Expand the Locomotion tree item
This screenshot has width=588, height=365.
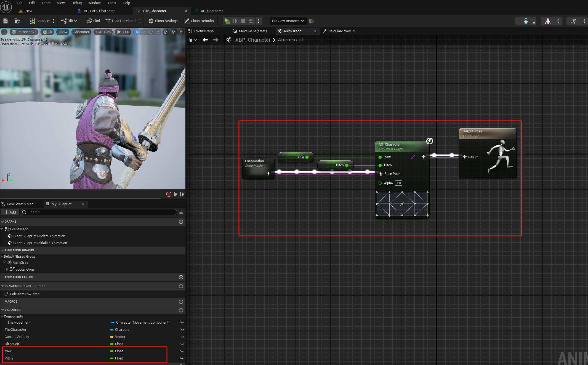[7, 270]
